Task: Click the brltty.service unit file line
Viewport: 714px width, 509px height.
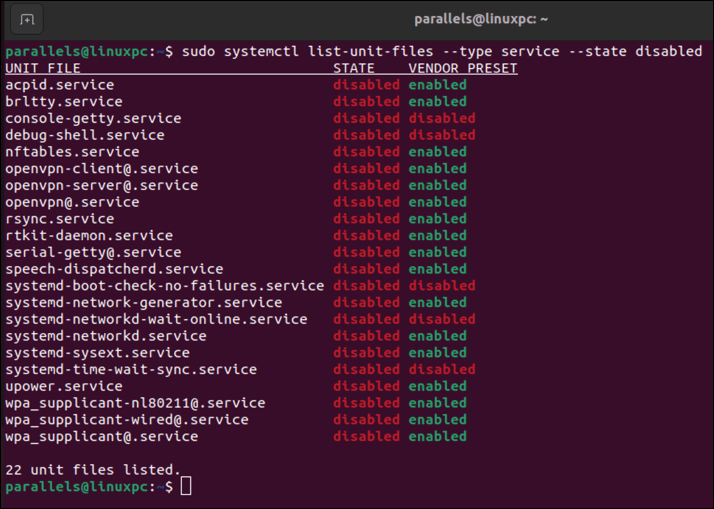Action: click(64, 102)
